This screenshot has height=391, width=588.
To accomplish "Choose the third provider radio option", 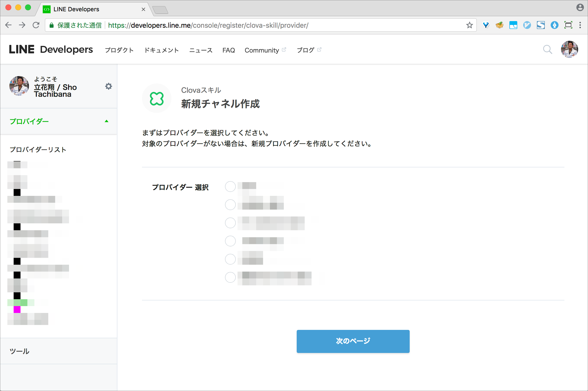I will pos(230,223).
